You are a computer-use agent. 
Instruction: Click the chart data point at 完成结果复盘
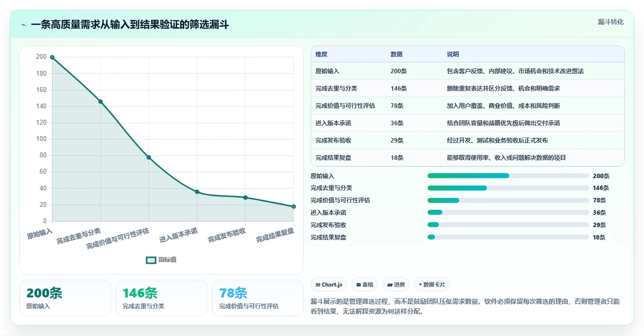(x=293, y=206)
